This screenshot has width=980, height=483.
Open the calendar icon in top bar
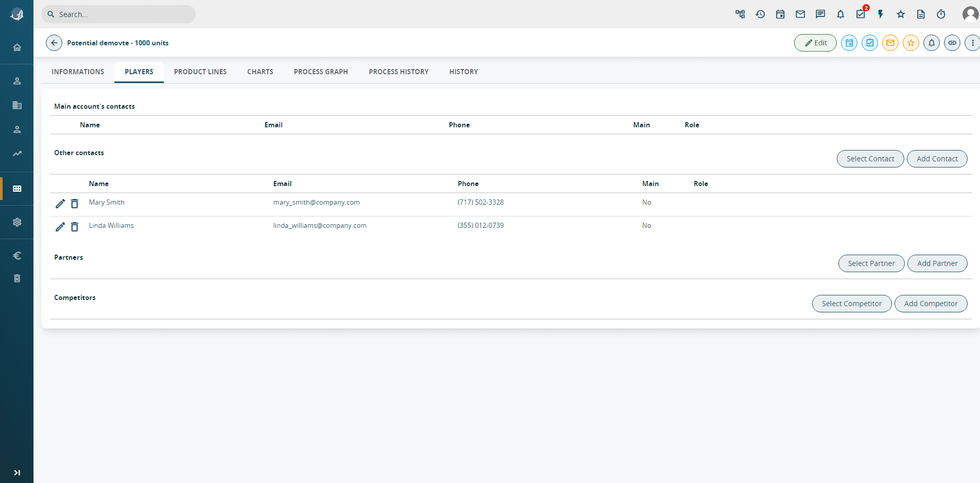[x=780, y=14]
